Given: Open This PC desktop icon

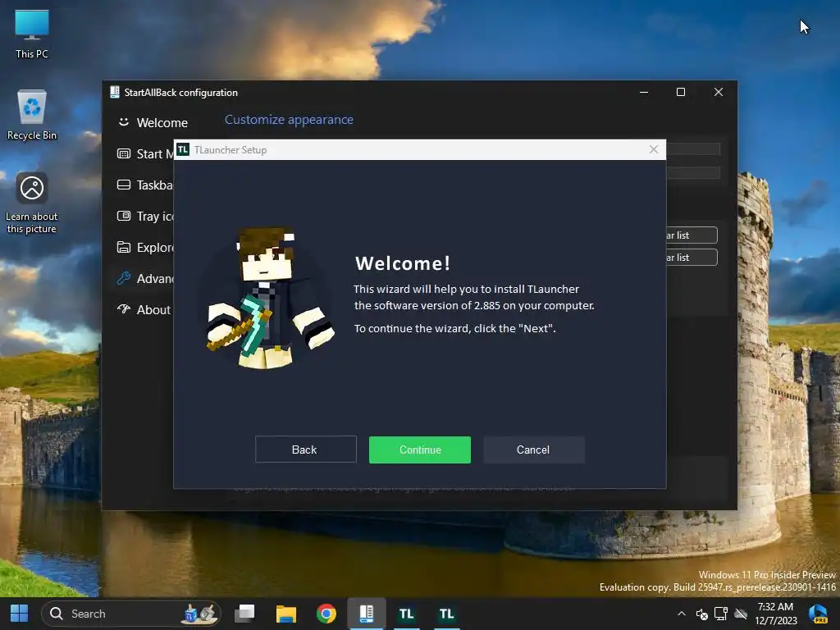Looking at the screenshot, I should click(32, 34).
